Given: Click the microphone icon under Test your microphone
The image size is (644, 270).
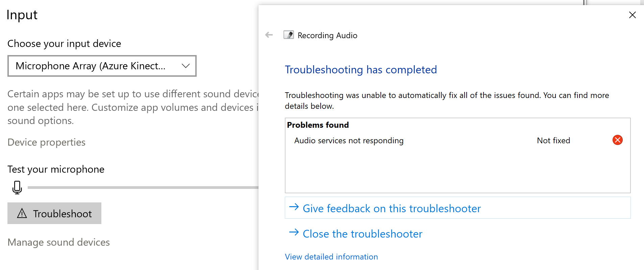Looking at the screenshot, I should [17, 188].
